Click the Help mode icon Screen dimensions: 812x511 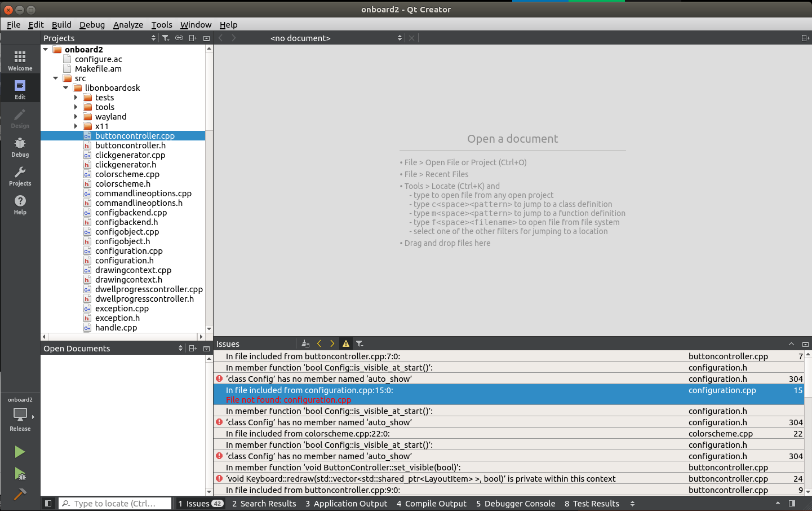tap(20, 204)
